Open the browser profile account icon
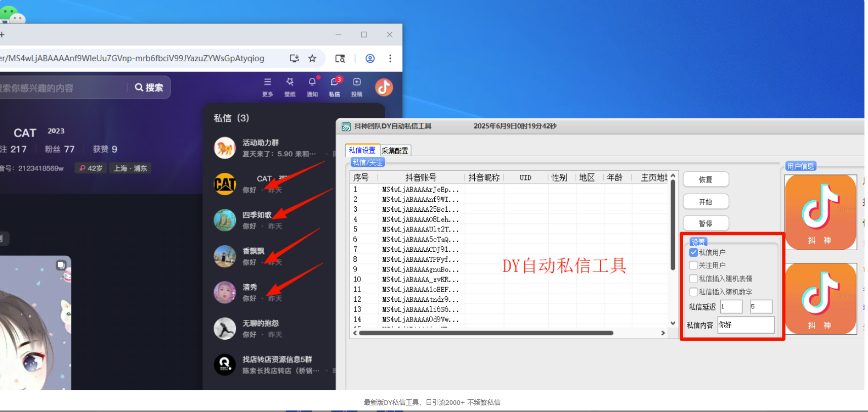868x412 pixels. (x=370, y=58)
